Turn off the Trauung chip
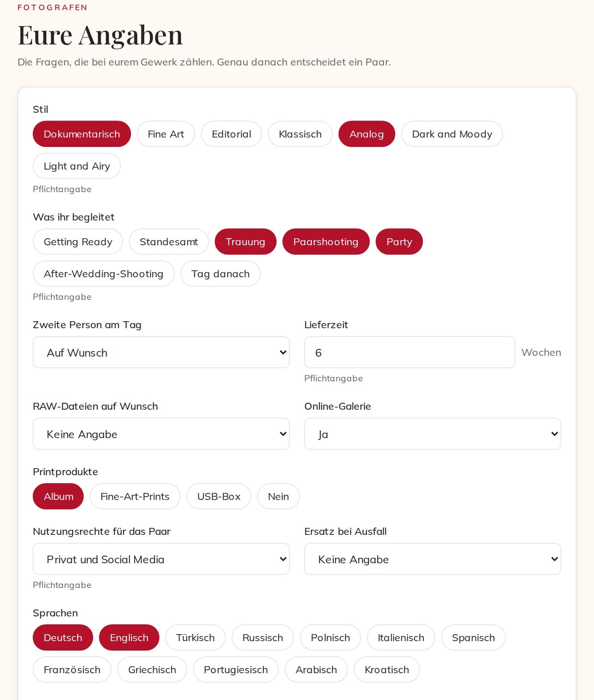The height and width of the screenshot is (700, 594). (245, 242)
